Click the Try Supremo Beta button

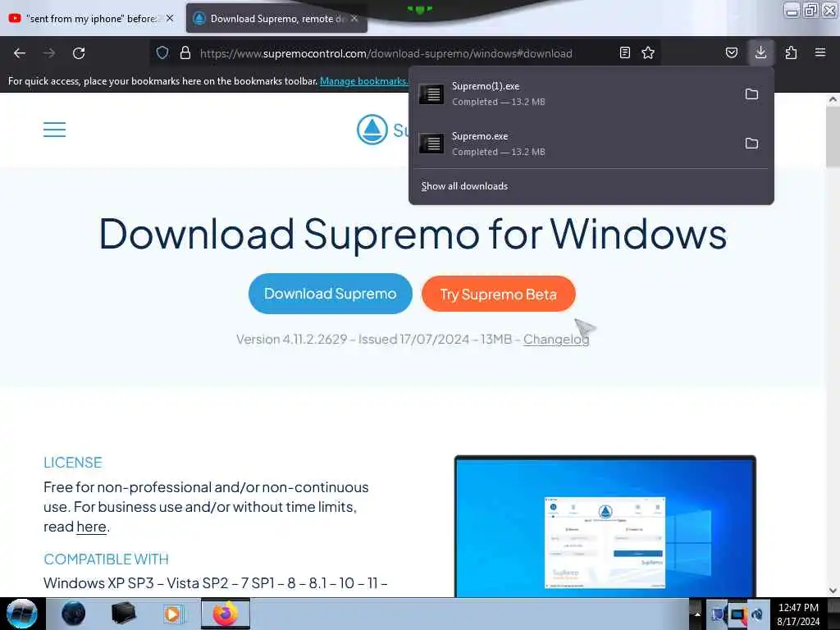(498, 294)
